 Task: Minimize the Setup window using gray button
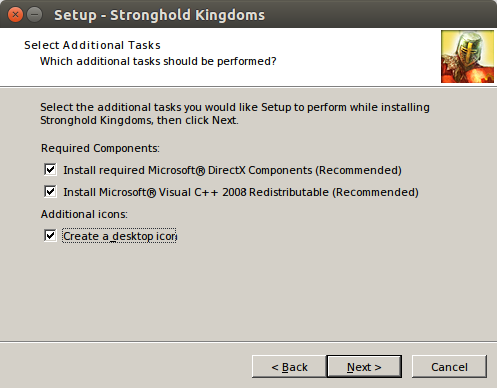(x=34, y=15)
